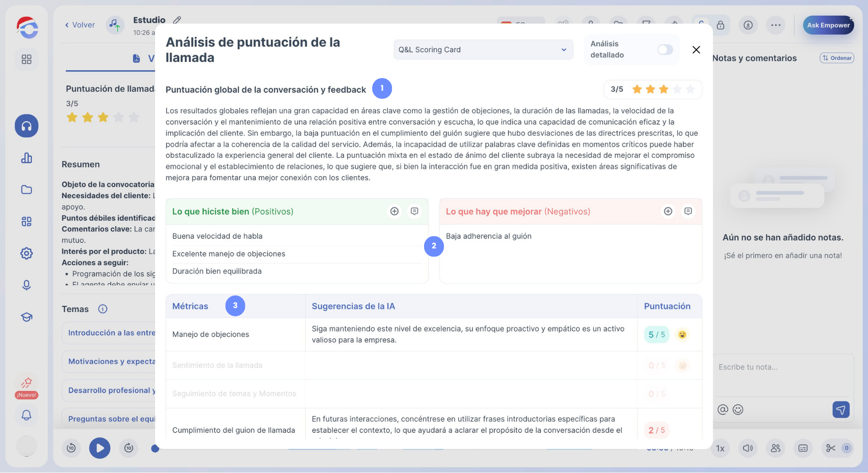Toggle the Análisis detallado switch
This screenshot has width=868, height=473.
click(665, 50)
